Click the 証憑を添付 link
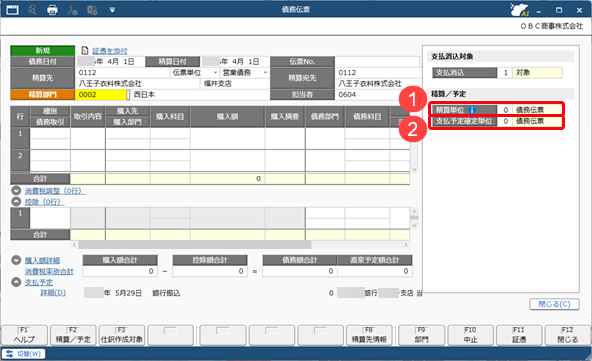This screenshot has width=592, height=361. [x=110, y=51]
